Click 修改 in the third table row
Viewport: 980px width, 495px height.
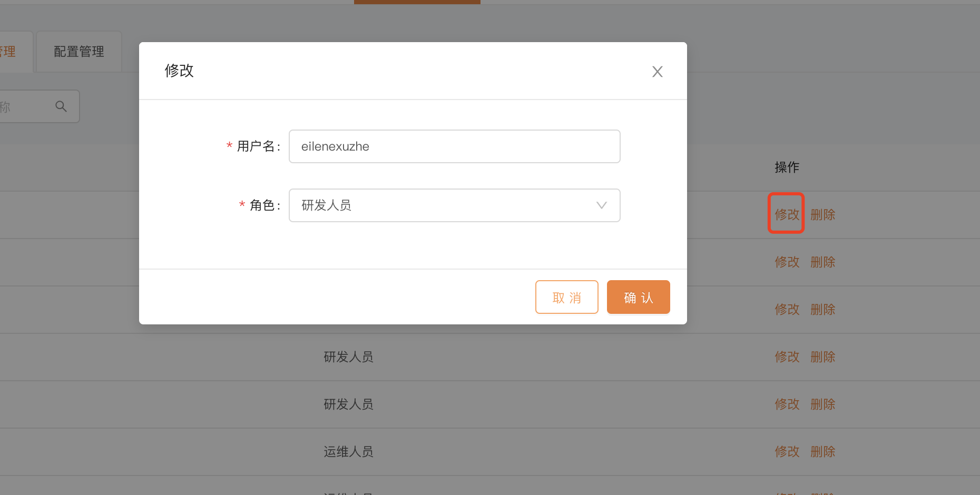tap(787, 309)
